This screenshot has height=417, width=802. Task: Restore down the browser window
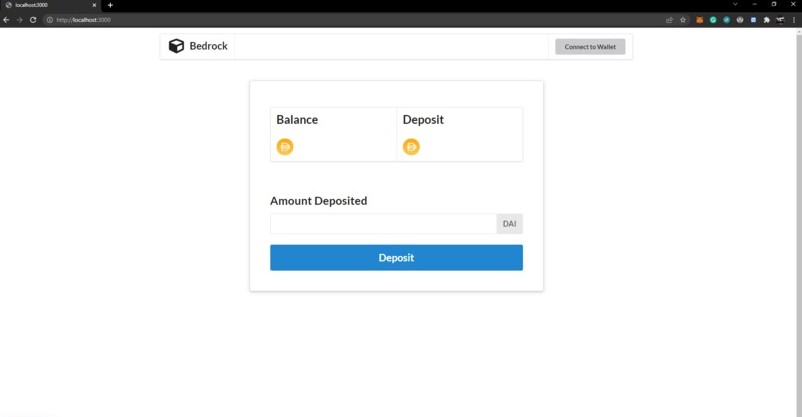pos(774,4)
